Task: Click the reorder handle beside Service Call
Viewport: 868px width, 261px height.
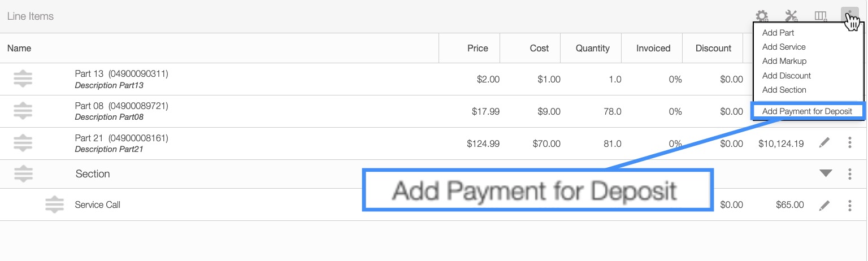Action: (54, 205)
